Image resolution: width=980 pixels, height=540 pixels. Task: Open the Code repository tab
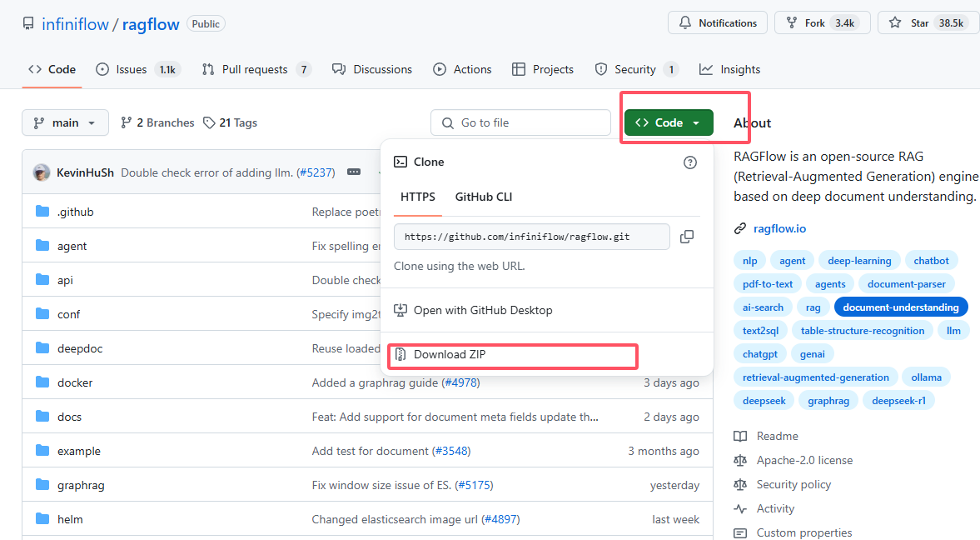(52, 69)
